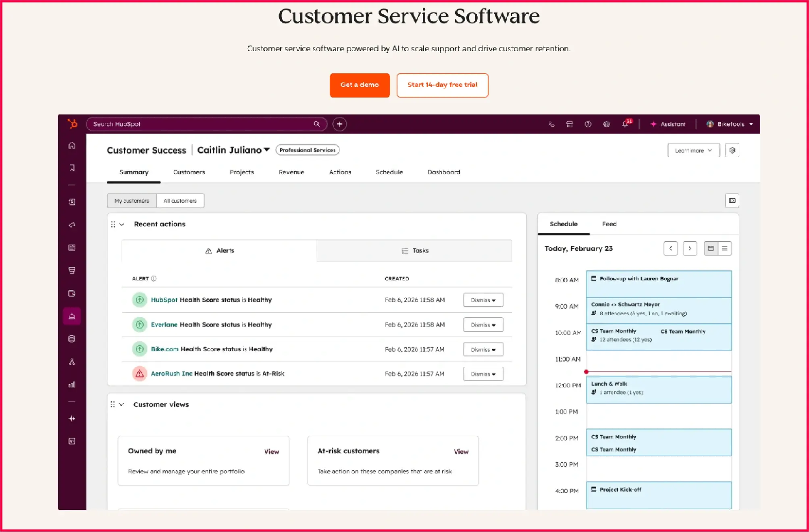Click the ALERT info icon
Screen dimensions: 809x532
(x=154, y=278)
